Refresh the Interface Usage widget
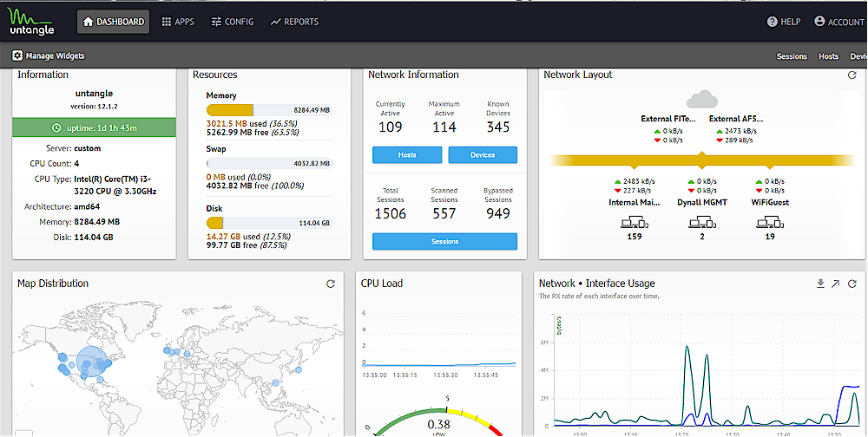868x437 pixels. (x=852, y=284)
